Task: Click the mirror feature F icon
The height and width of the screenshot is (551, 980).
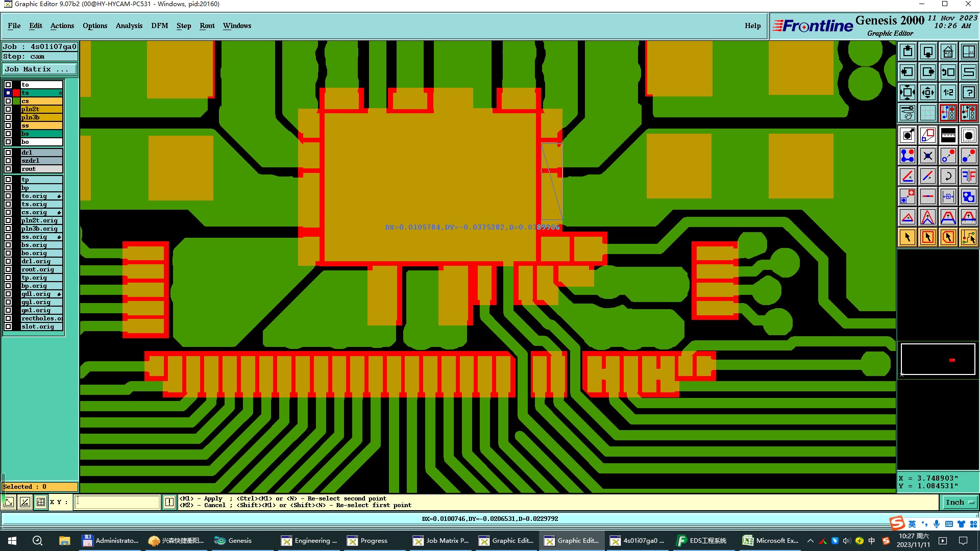Action: coord(968,176)
